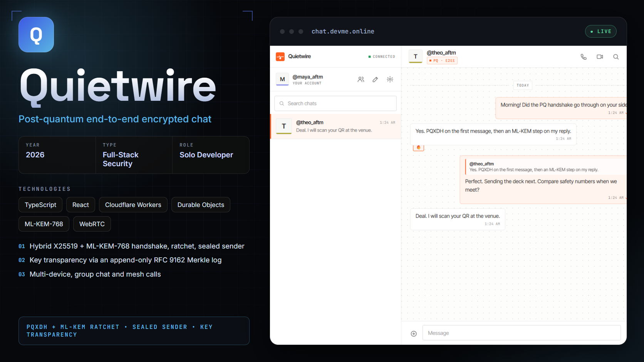Select the React technology tag

click(80, 205)
